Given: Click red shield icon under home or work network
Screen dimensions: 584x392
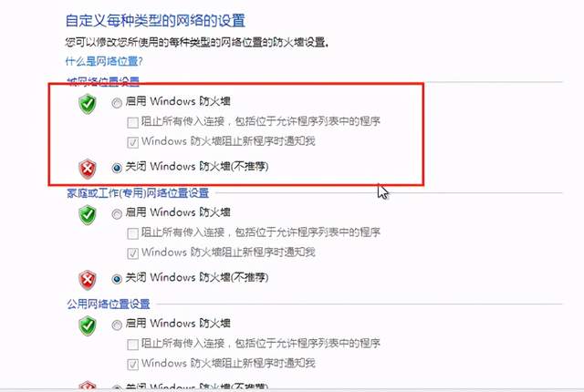Looking at the screenshot, I should click(x=88, y=280).
